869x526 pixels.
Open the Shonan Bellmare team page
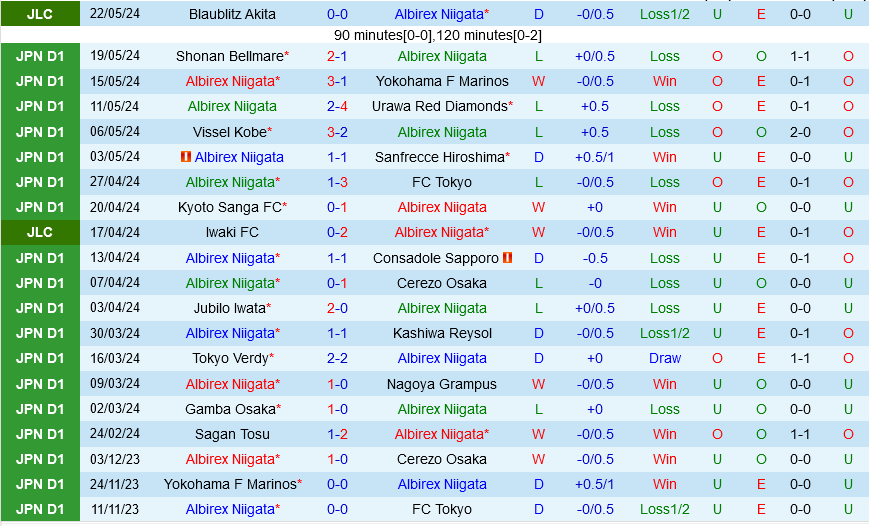coord(229,56)
